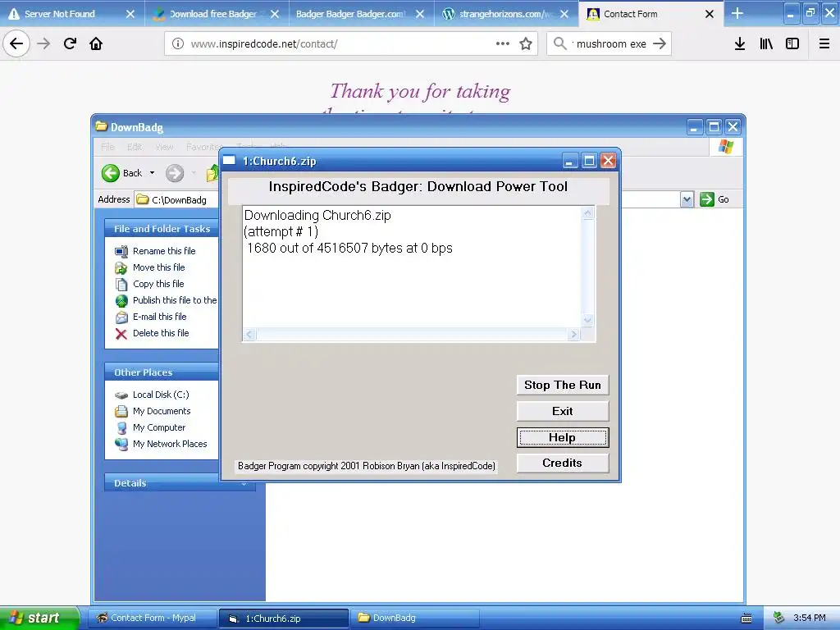Go to the browser home page
This screenshot has height=630, width=840.
tap(96, 43)
